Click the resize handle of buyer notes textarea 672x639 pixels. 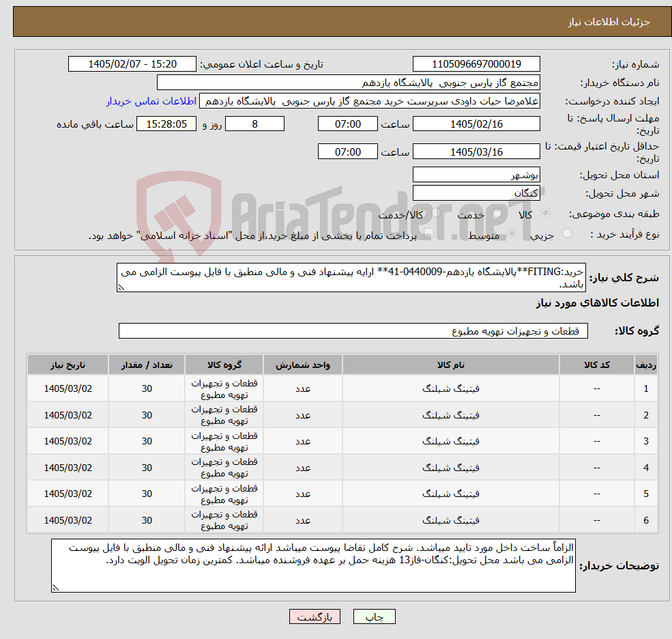click(x=55, y=588)
